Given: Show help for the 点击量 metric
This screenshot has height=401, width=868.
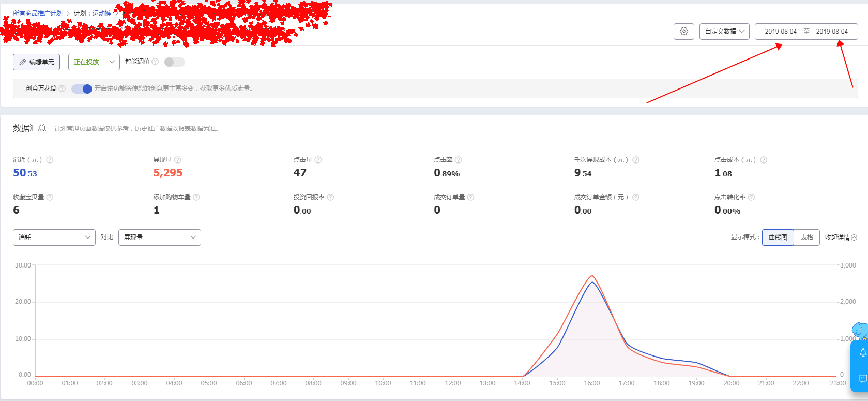Looking at the screenshot, I should (318, 160).
